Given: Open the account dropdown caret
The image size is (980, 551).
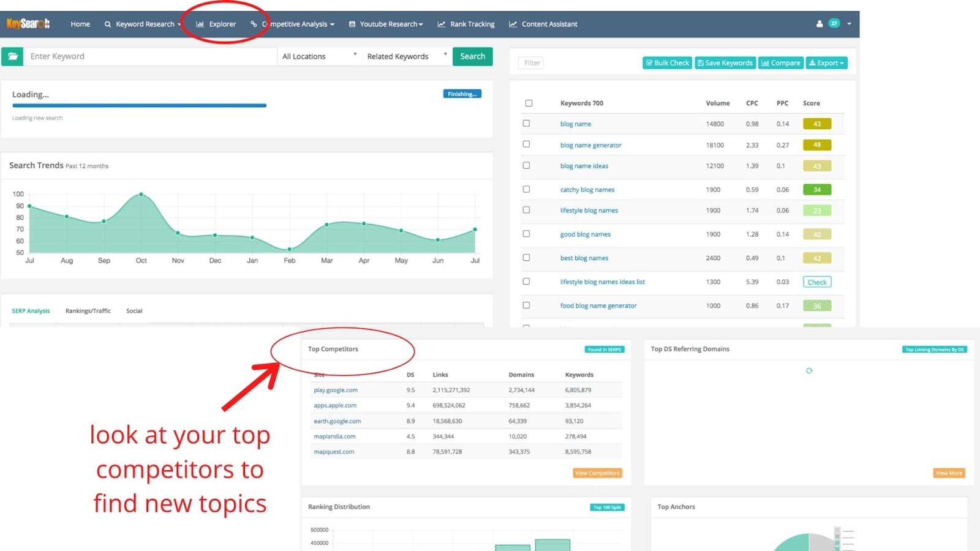Looking at the screenshot, I should [850, 24].
